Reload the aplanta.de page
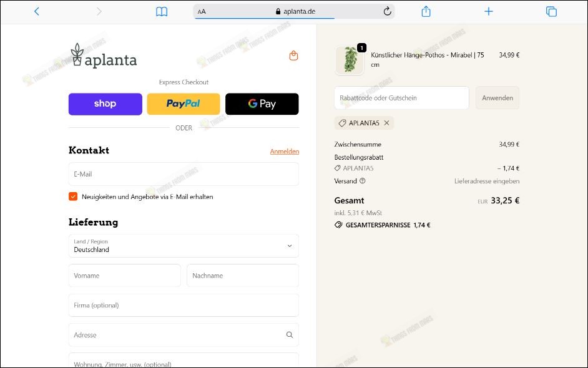Image resolution: width=588 pixels, height=368 pixels. (x=388, y=11)
